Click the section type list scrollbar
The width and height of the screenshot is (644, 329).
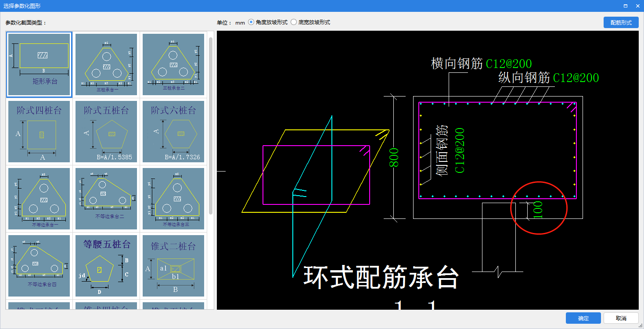click(x=211, y=125)
